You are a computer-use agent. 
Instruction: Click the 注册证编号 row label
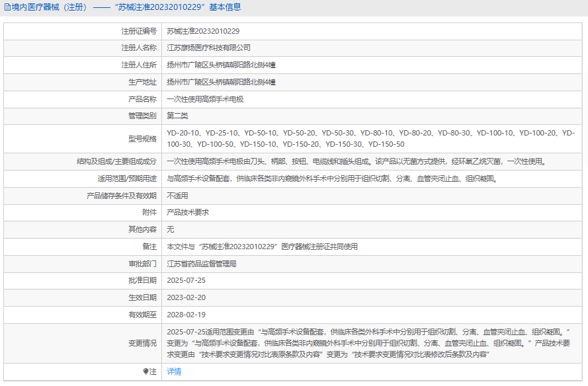pos(139,31)
